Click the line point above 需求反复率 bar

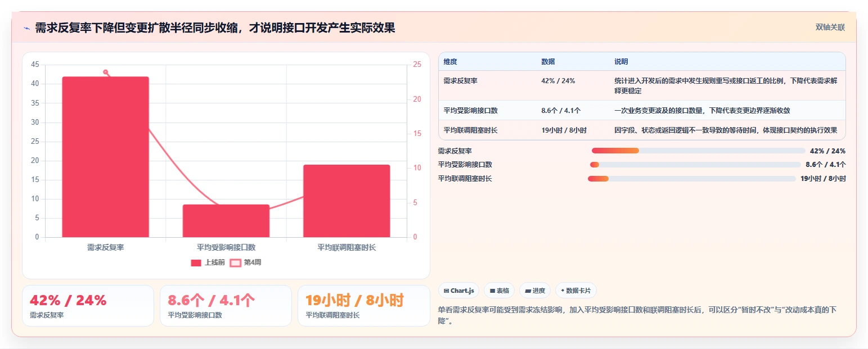[105, 72]
